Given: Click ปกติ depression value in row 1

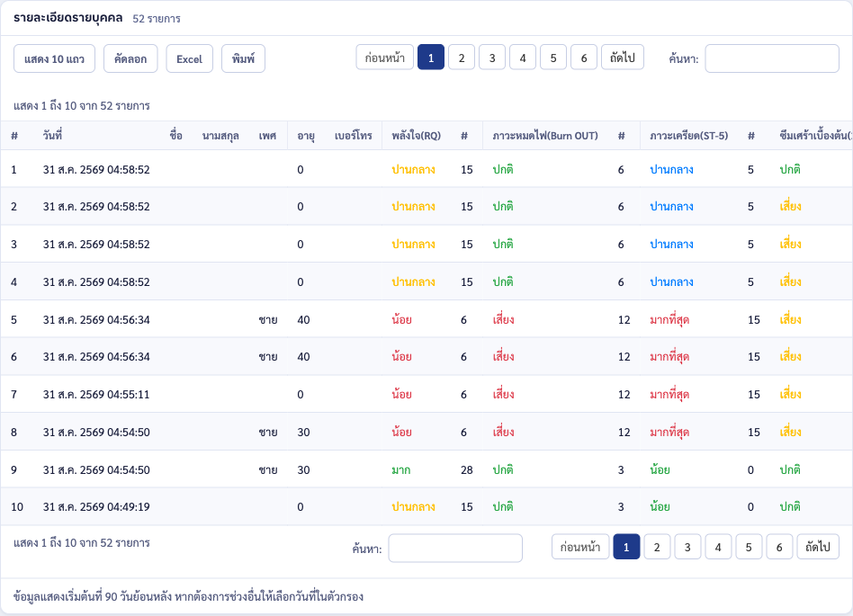Looking at the screenshot, I should pos(790,170).
